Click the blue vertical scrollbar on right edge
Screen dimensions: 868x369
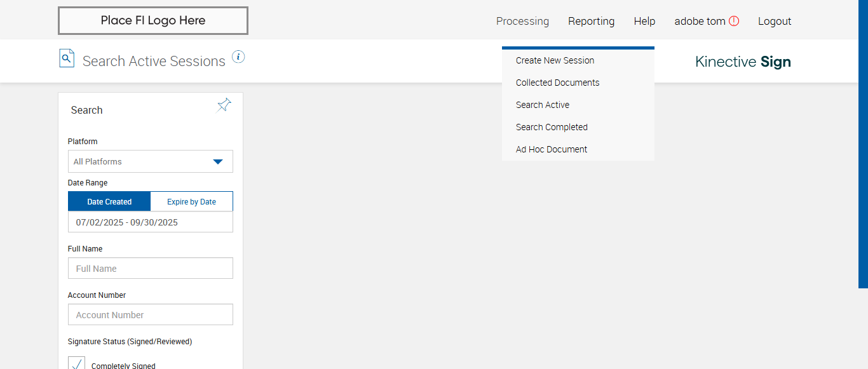tap(863, 144)
